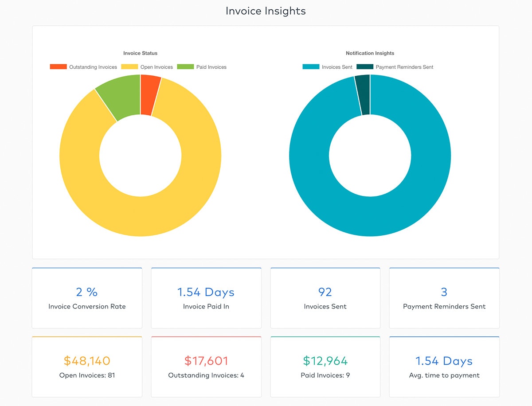The image size is (532, 406).
Task: Click the 92 invoices sent value
Action: click(x=325, y=292)
